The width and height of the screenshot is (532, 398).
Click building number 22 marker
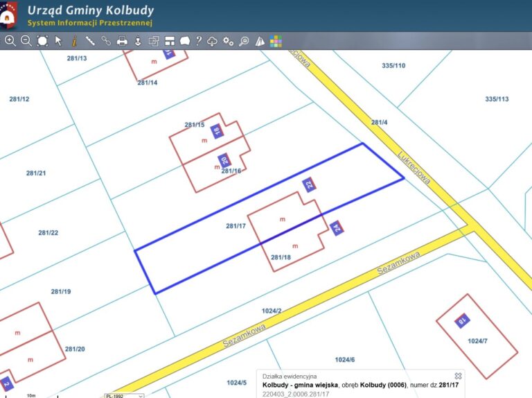310,184
